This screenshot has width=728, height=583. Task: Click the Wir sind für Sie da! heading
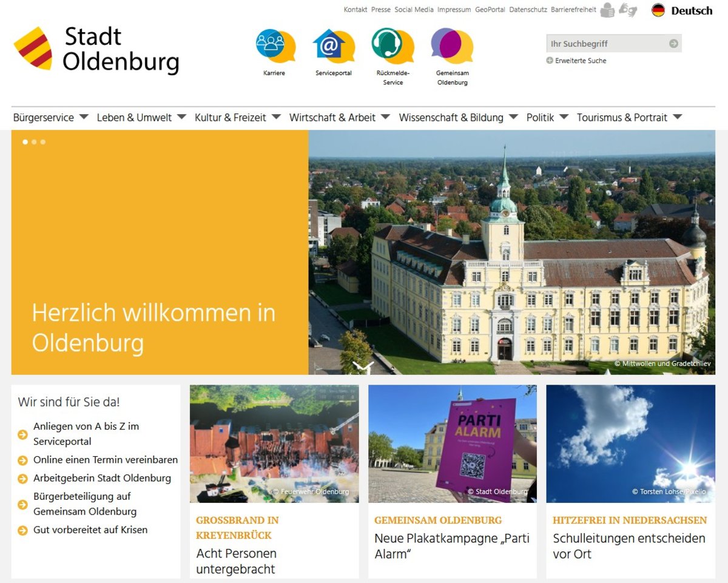click(x=69, y=402)
